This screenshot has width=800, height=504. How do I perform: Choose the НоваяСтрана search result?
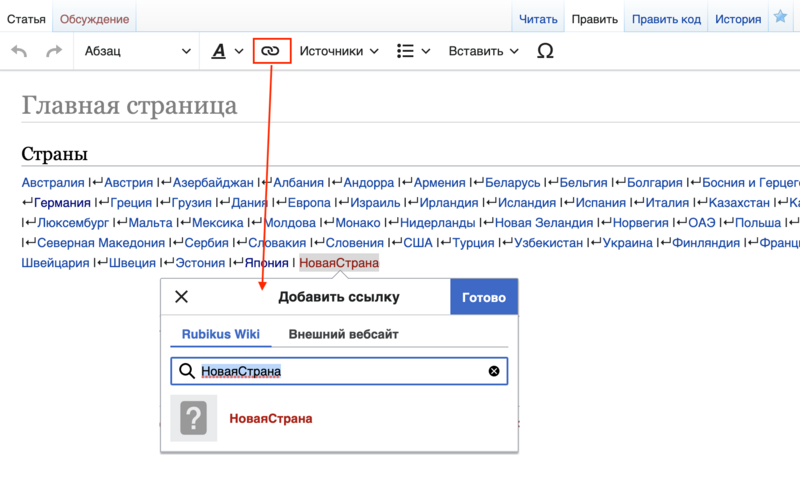(x=339, y=418)
